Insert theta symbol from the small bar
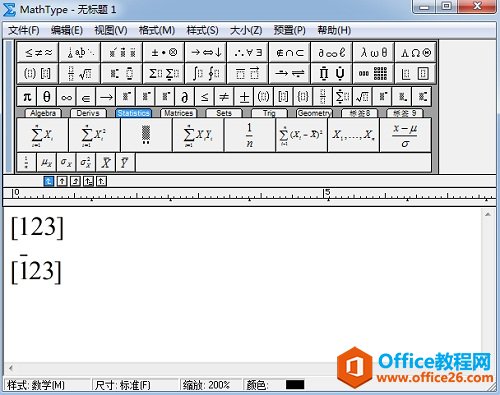 tap(47, 97)
